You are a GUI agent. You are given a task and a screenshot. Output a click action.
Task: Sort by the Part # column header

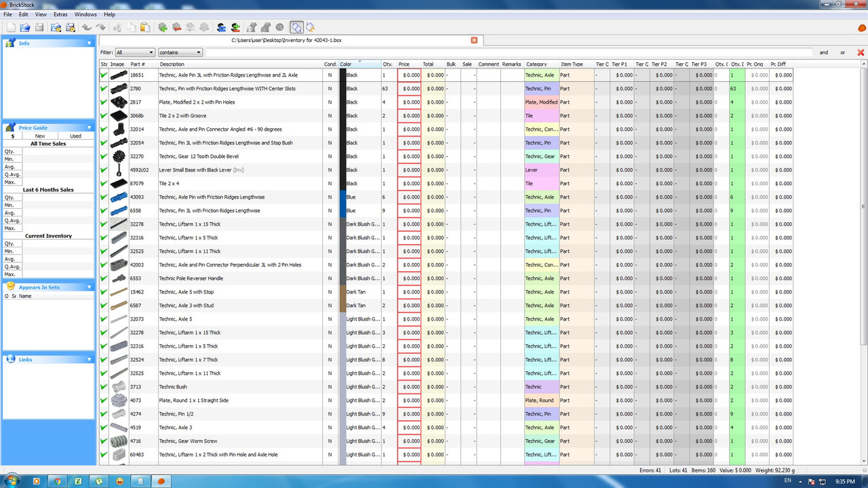143,64
